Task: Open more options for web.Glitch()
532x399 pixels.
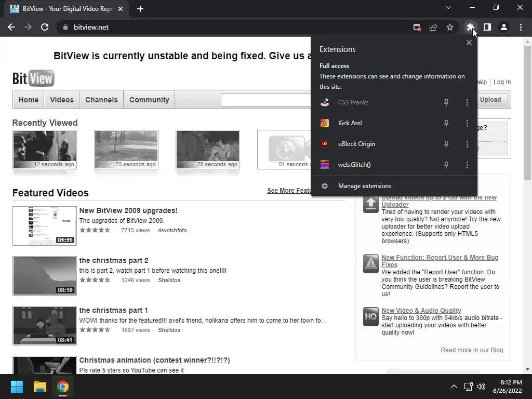Action: click(x=467, y=165)
